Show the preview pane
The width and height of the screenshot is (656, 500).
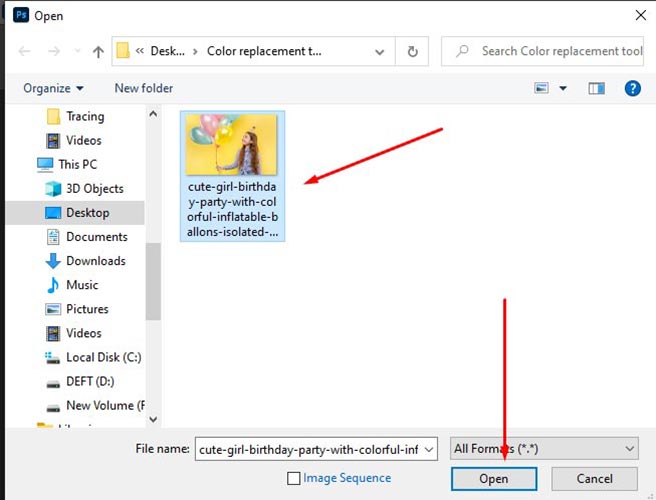(x=596, y=88)
